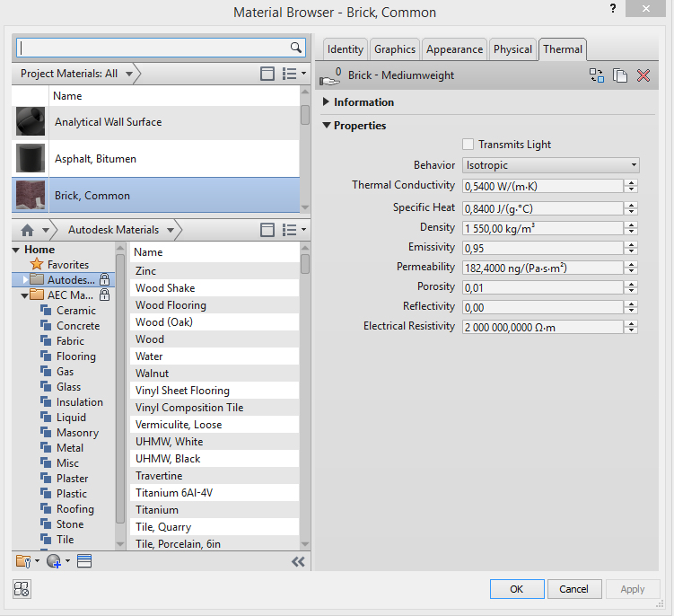Select the Masonry category
Viewport: 674px width, 616px height.
pyautogui.click(x=77, y=432)
